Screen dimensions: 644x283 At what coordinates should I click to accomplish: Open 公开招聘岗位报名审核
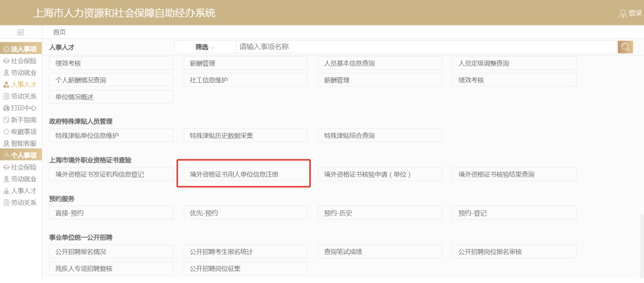tap(514, 252)
